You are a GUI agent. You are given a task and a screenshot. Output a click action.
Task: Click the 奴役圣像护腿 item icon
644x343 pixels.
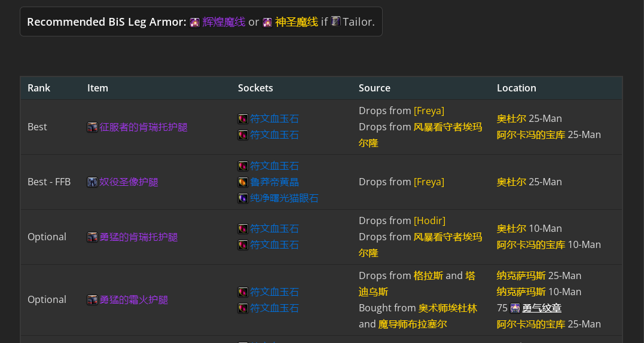93,182
